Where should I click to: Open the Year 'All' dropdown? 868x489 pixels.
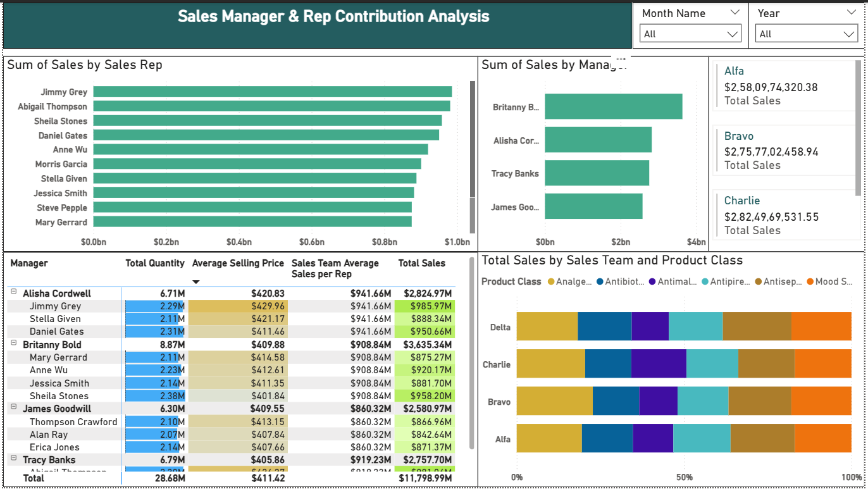coord(806,34)
